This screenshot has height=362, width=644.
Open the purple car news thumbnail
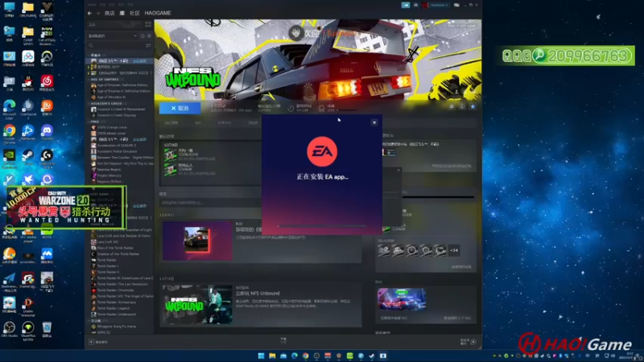click(197, 241)
